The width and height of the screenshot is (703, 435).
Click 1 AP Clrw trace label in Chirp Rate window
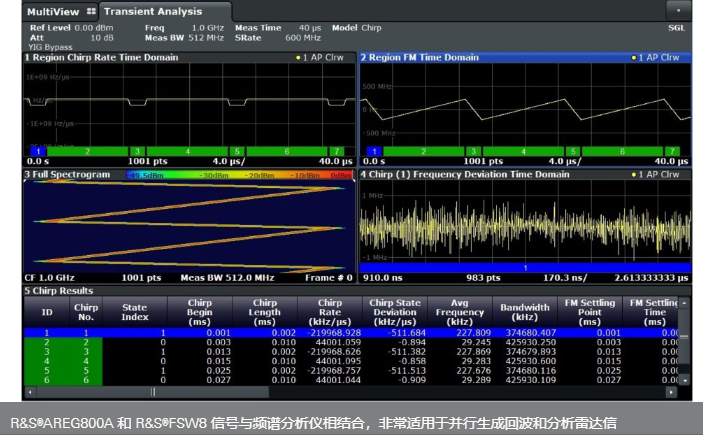coord(320,57)
